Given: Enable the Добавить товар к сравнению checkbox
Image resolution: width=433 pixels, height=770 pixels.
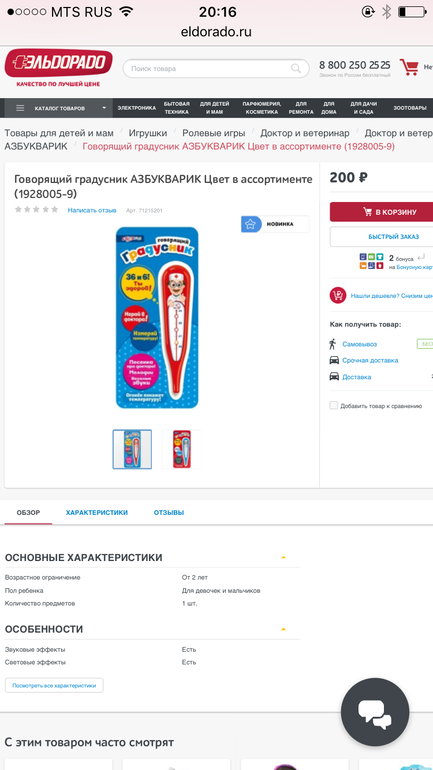Looking at the screenshot, I should [x=334, y=405].
